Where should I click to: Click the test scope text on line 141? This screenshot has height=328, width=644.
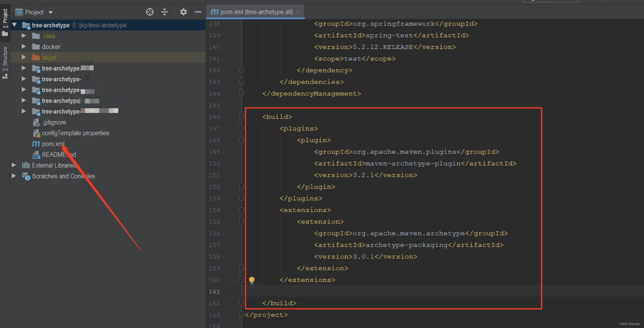352,59
